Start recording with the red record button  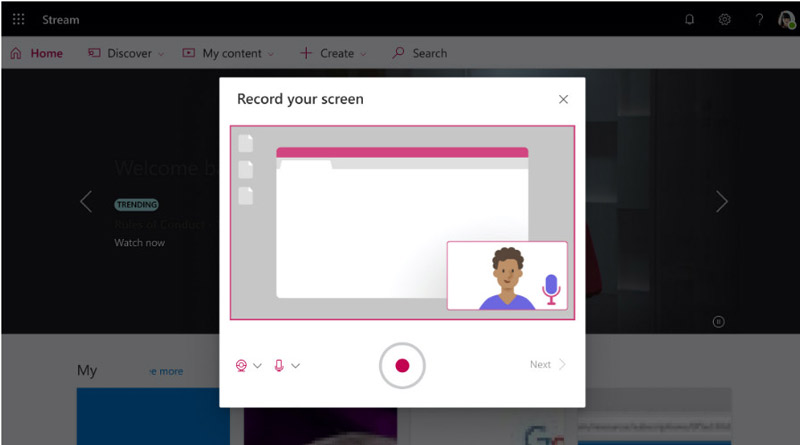pyautogui.click(x=402, y=365)
